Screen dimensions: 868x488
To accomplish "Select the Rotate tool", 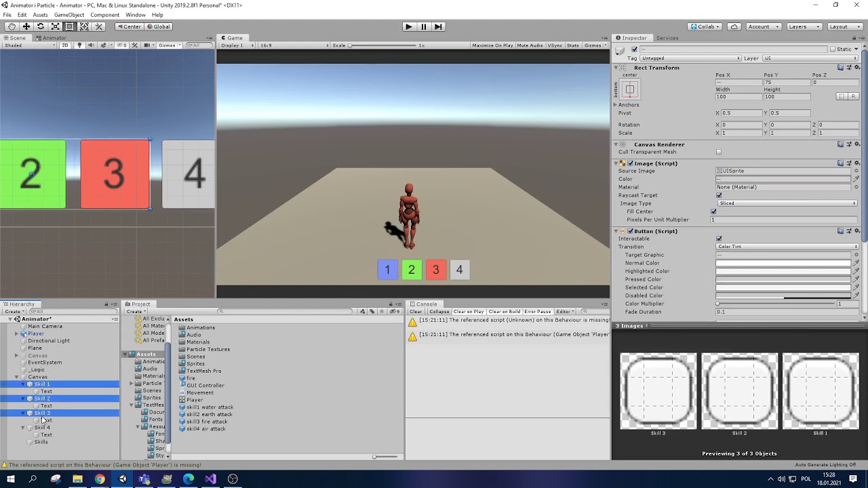I will coord(41,26).
